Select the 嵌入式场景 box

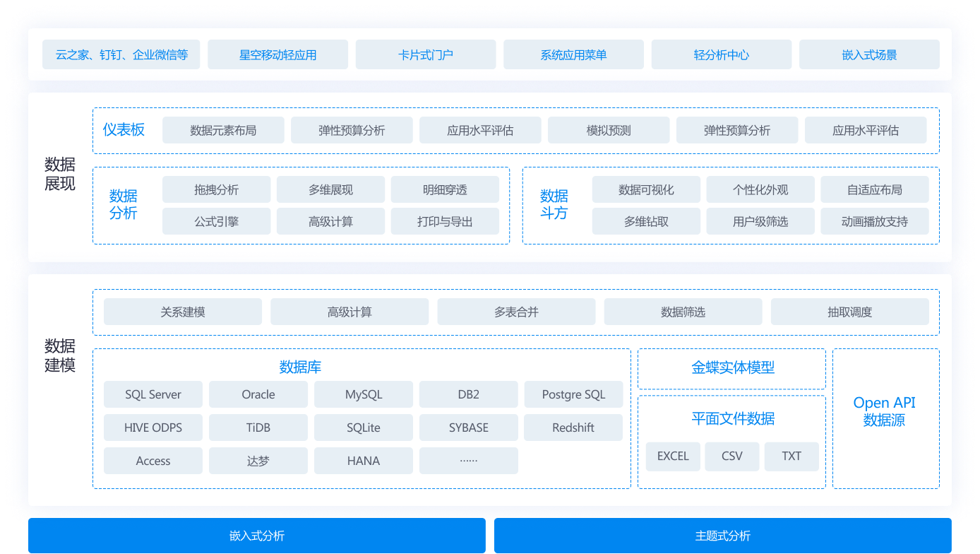click(x=869, y=54)
